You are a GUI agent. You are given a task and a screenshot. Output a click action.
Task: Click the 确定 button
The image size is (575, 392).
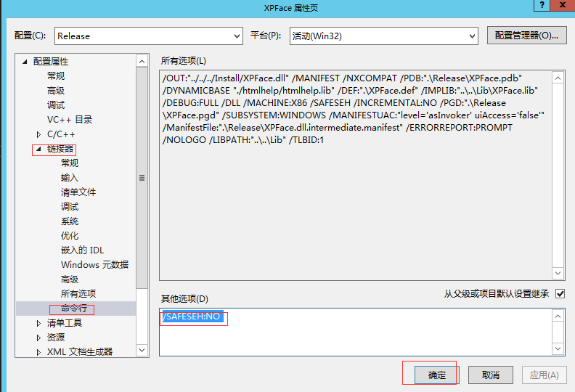tap(437, 375)
